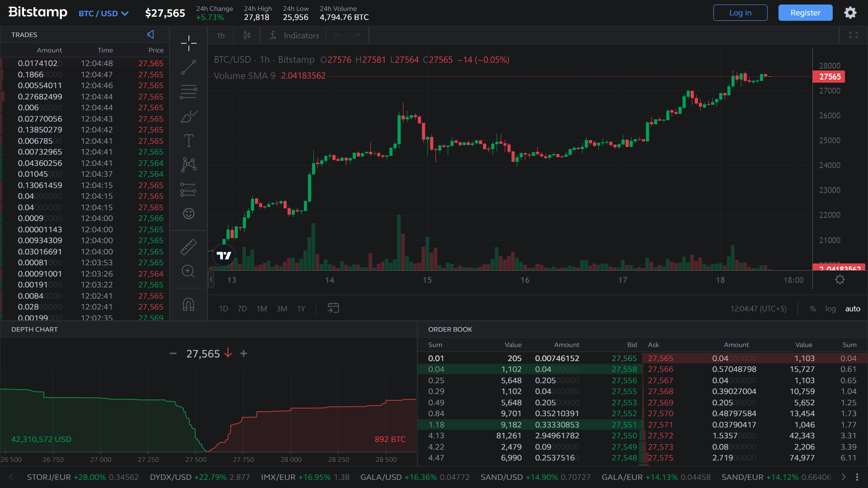Open STORJ/EUR ticker item
868x488 pixels.
pos(83,477)
